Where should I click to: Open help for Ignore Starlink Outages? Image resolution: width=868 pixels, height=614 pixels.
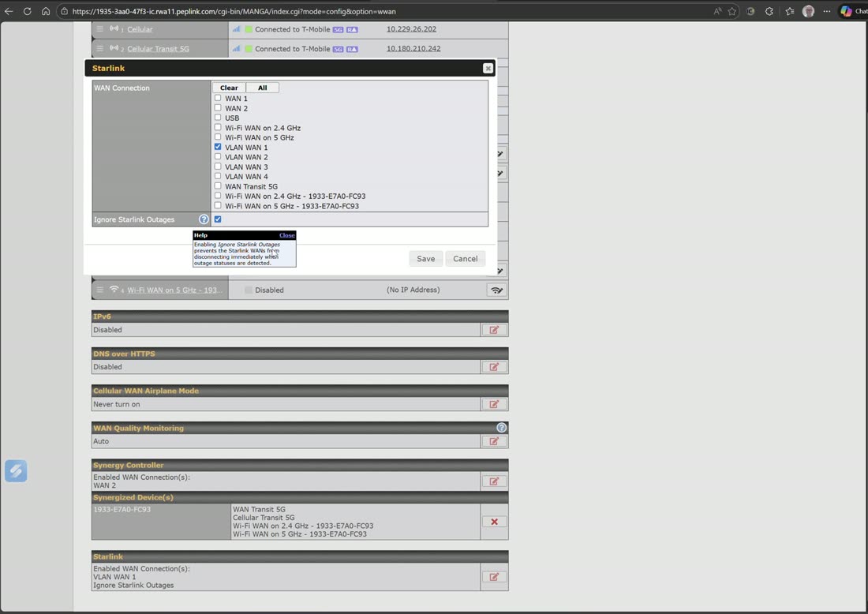tap(204, 219)
